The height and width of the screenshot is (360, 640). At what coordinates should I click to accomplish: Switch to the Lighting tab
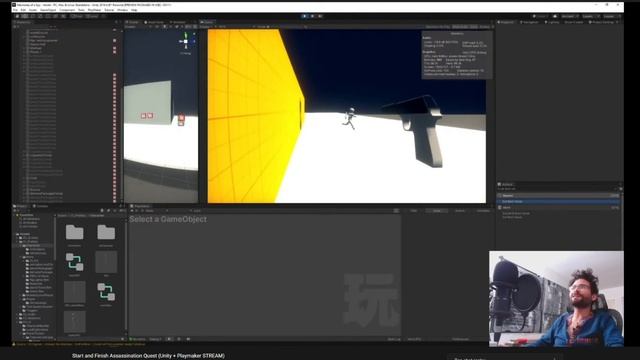(x=552, y=22)
